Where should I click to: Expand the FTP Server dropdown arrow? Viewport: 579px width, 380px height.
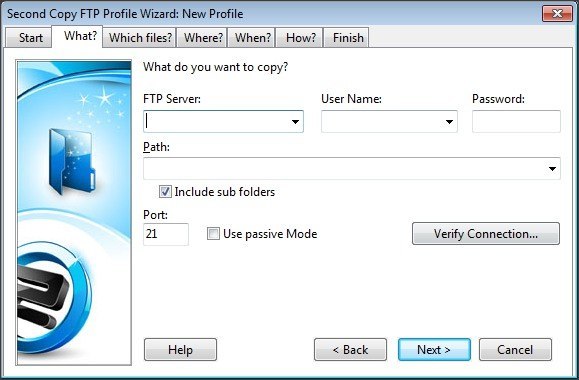(295, 121)
